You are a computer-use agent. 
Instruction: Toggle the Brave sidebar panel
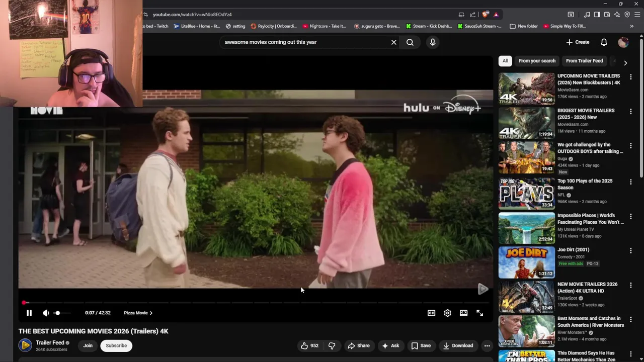(x=597, y=15)
